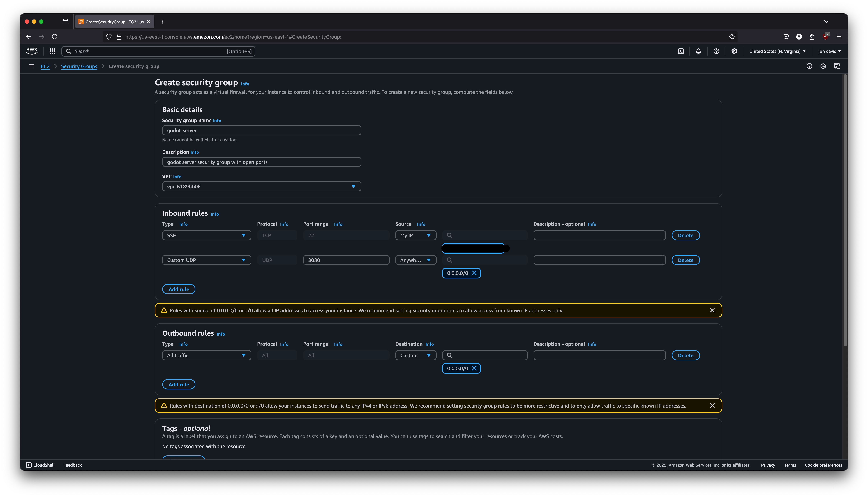868x497 pixels.
Task: Open the list all tabs chevron
Action: click(x=826, y=22)
